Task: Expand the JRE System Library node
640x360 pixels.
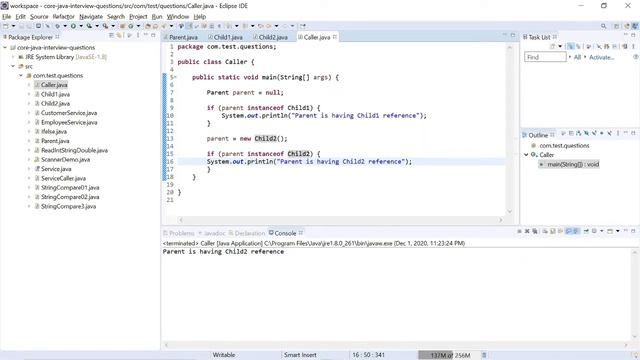Action: [x=13, y=57]
